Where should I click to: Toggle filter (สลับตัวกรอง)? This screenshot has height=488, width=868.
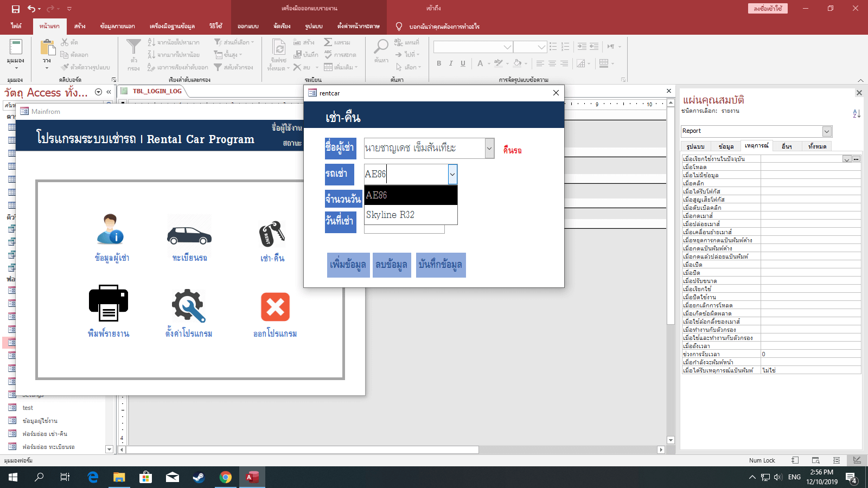pyautogui.click(x=233, y=67)
